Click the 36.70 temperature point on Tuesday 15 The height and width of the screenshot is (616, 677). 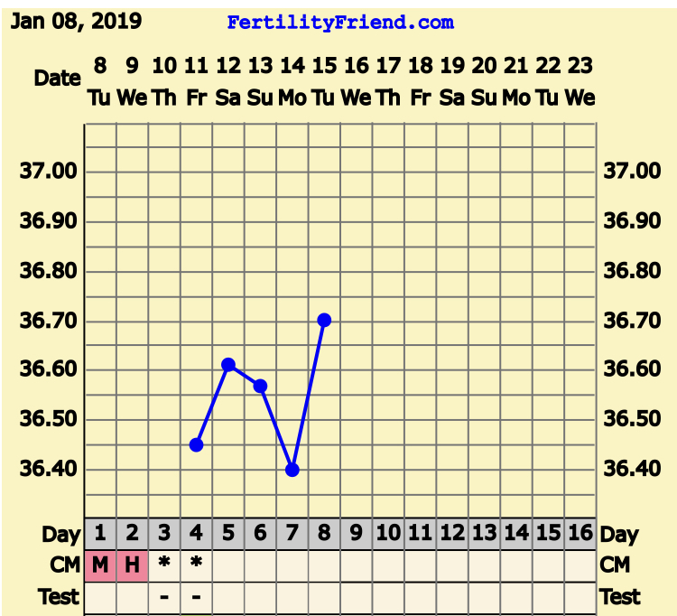[324, 320]
